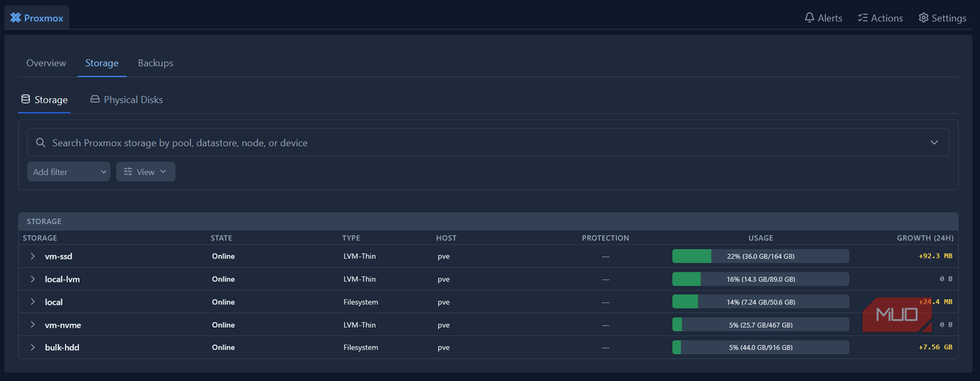Click the USAGE column header
This screenshot has width=980, height=381.
[x=761, y=238]
